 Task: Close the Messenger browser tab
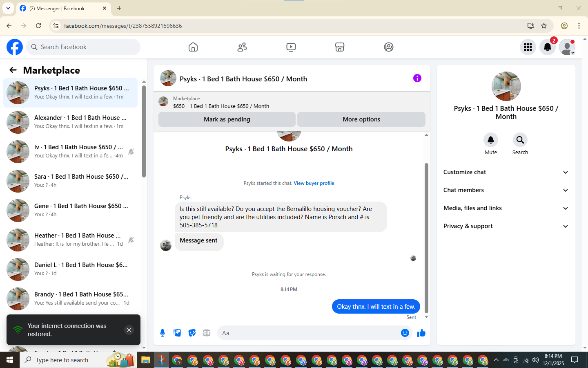(x=105, y=8)
